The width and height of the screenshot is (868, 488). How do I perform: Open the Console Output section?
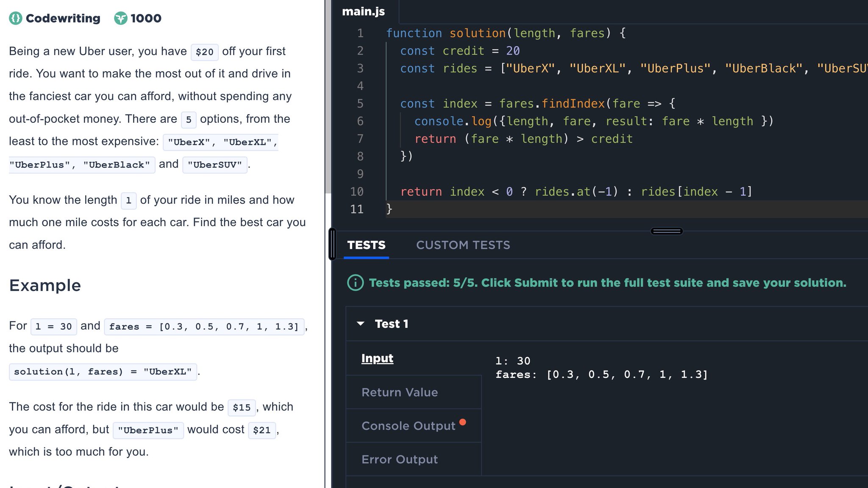click(408, 426)
